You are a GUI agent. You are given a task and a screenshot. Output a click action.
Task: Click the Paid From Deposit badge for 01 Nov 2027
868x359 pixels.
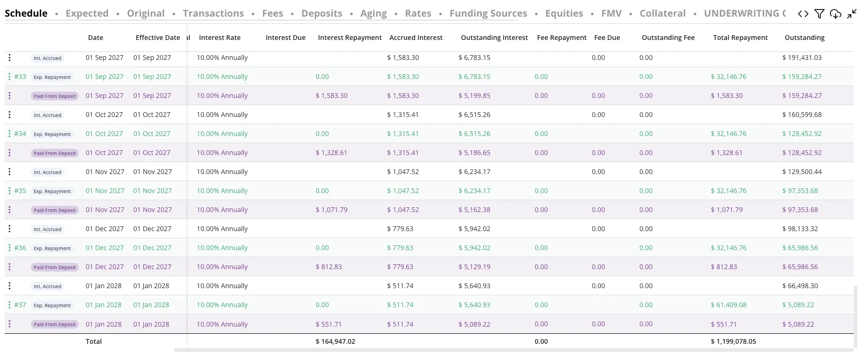(x=55, y=210)
